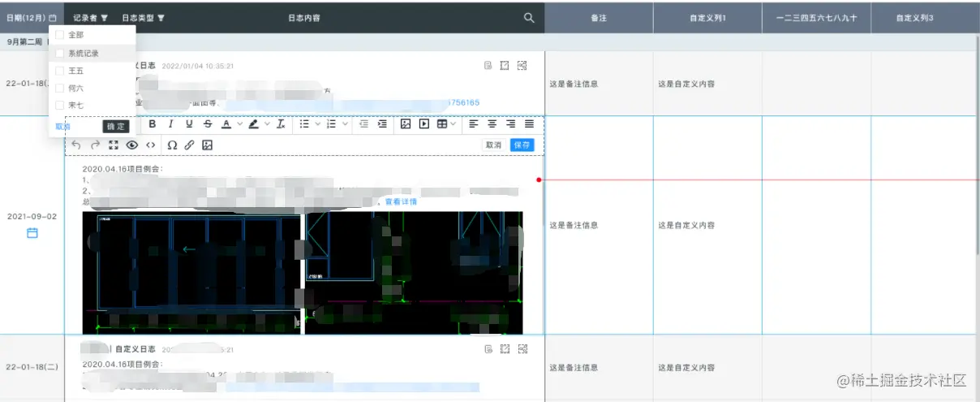The image size is (980, 402).
Task: Check the 宋七 option
Action: pos(59,106)
